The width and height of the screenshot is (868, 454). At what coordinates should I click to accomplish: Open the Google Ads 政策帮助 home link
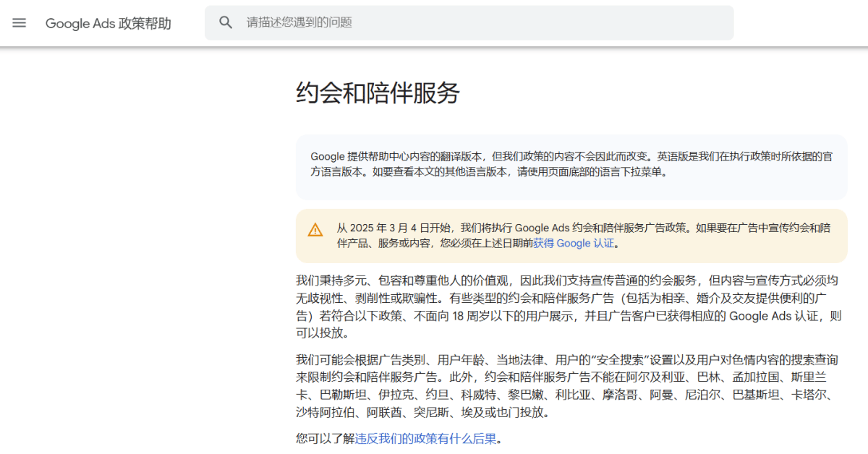(109, 23)
